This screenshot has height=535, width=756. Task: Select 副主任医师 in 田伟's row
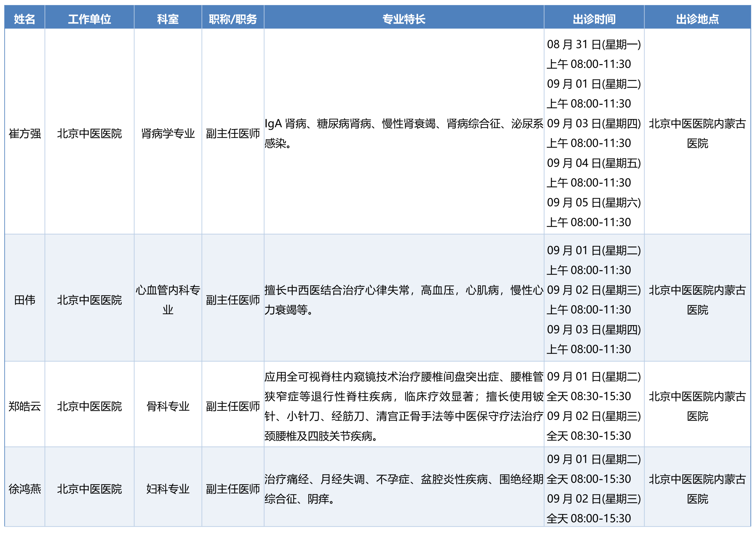coord(233,300)
